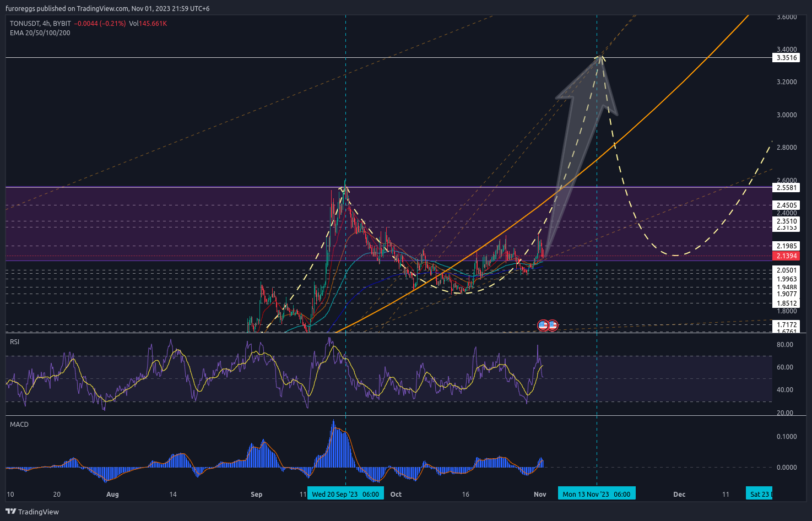
Task: Click the red 2.1394 current price label
Action: pos(787,256)
